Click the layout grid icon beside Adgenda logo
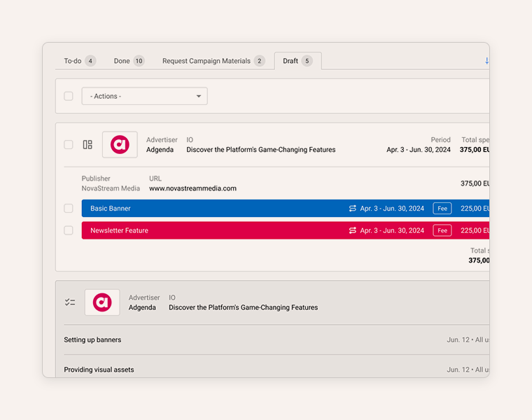 coord(87,145)
